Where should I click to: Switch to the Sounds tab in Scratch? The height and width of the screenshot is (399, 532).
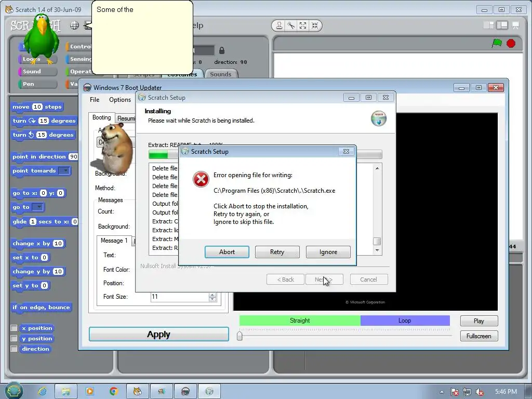pos(220,74)
